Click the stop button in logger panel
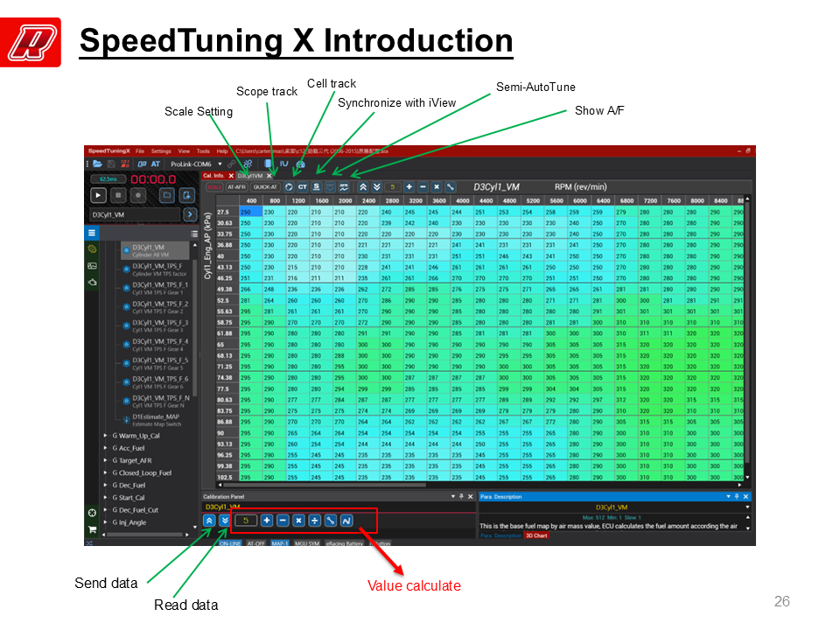Image resolution: width=840 pixels, height=630 pixels. click(118, 195)
